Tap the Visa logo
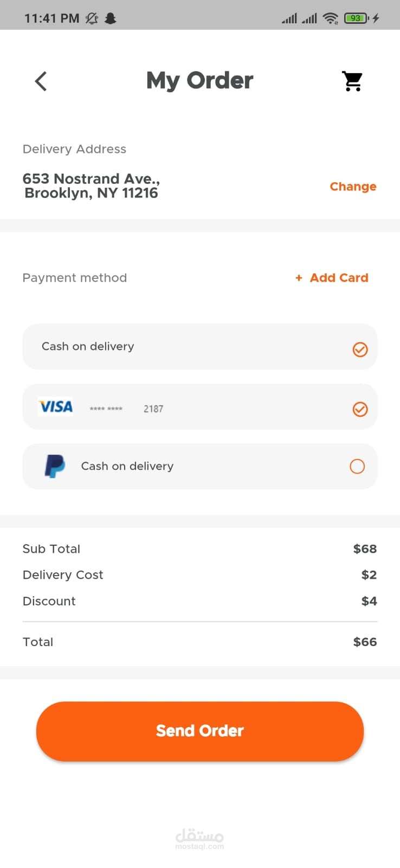The image size is (400, 868). pyautogui.click(x=56, y=406)
